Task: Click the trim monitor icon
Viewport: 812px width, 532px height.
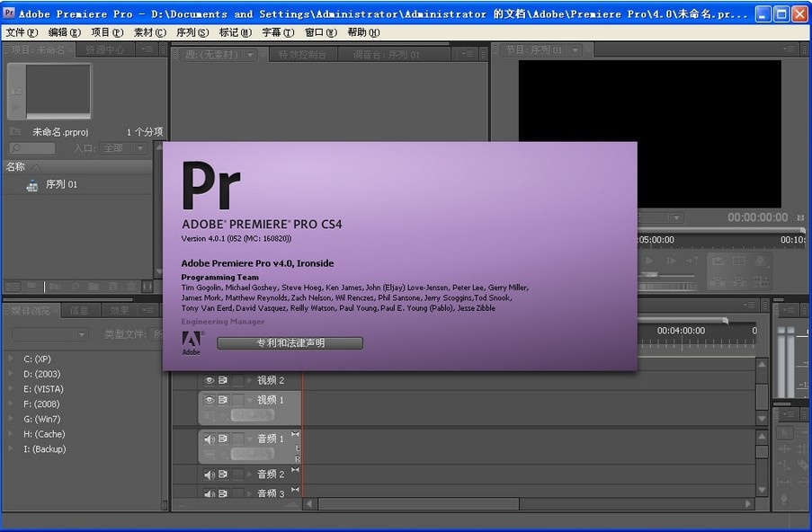Action: click(761, 281)
